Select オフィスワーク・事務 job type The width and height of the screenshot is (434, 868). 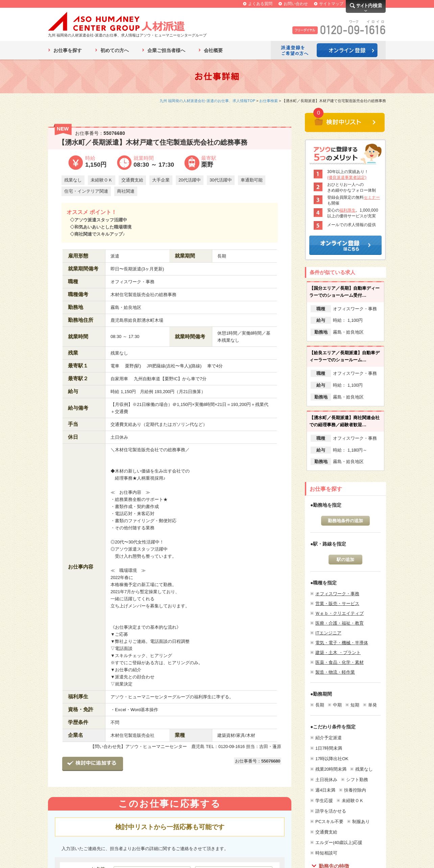coord(337,594)
